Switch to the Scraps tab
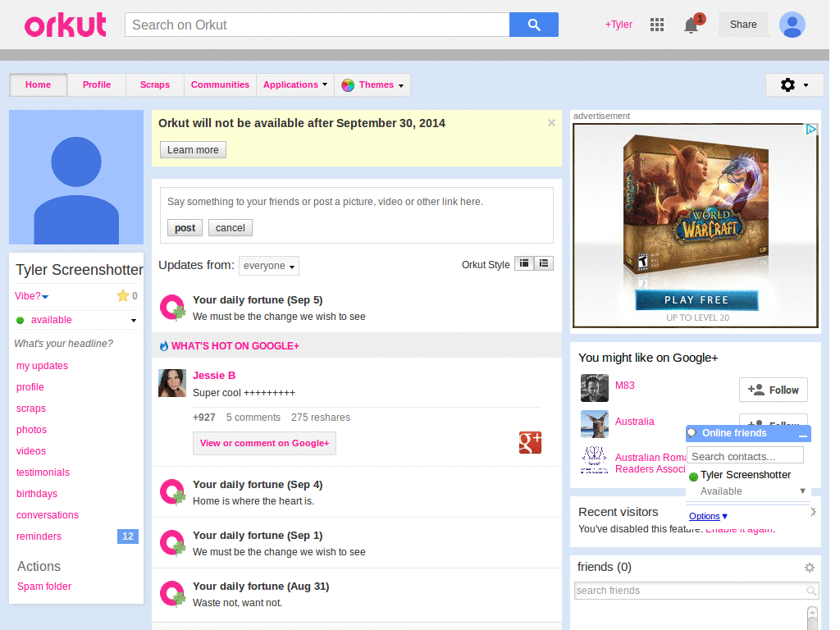 [154, 85]
